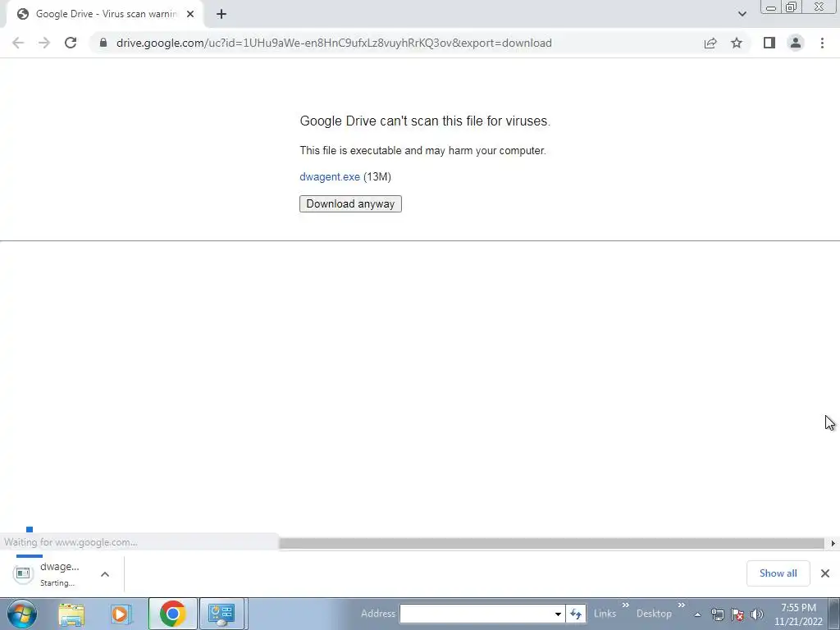
Task: Select the Google Drive - Virus scan warning tab
Action: [x=105, y=14]
